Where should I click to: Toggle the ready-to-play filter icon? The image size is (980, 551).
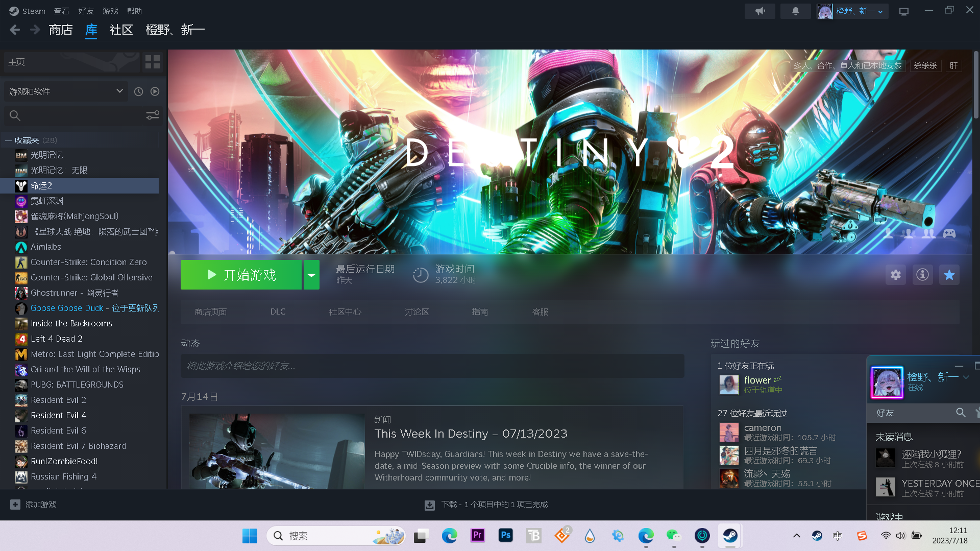(155, 91)
